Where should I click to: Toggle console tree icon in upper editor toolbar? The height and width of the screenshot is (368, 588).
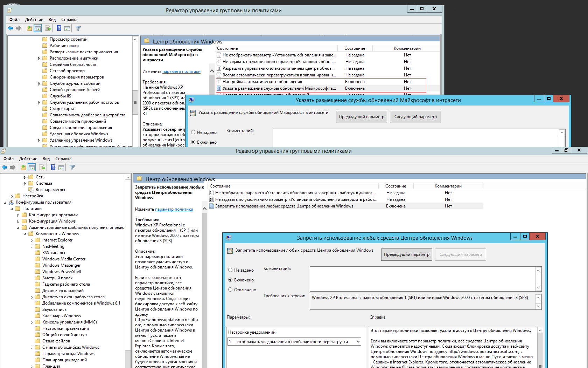pyautogui.click(x=38, y=28)
